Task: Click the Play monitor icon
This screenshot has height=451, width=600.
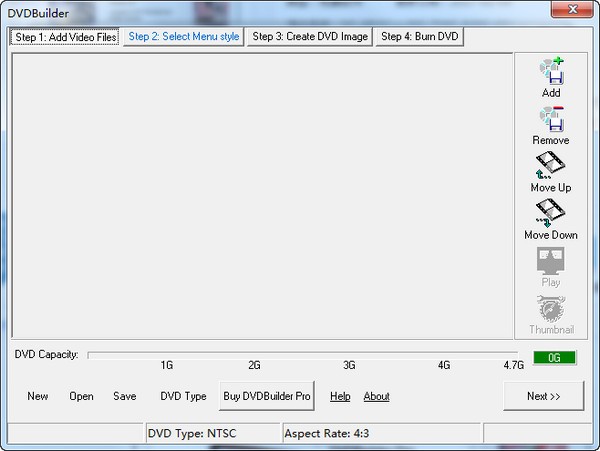Action: (x=551, y=261)
